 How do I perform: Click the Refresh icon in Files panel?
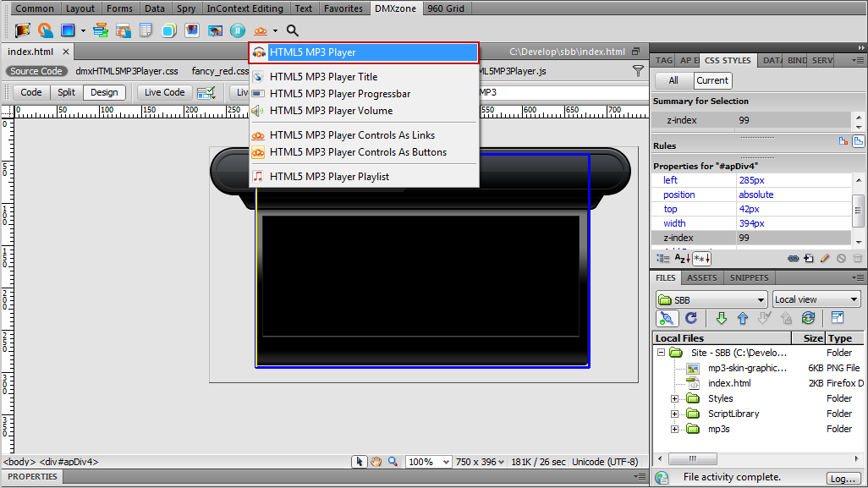point(691,318)
